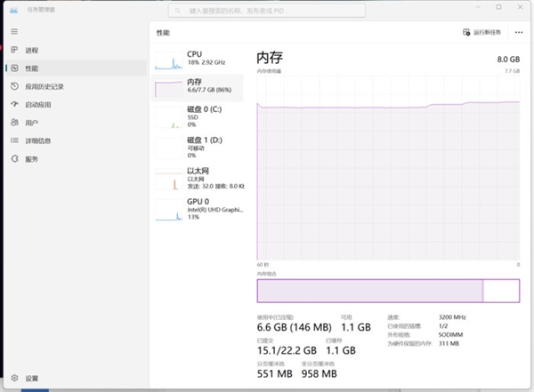Screen dimensions: 534x392
Task: Click the search magnifier icon
Action: coord(177,11)
